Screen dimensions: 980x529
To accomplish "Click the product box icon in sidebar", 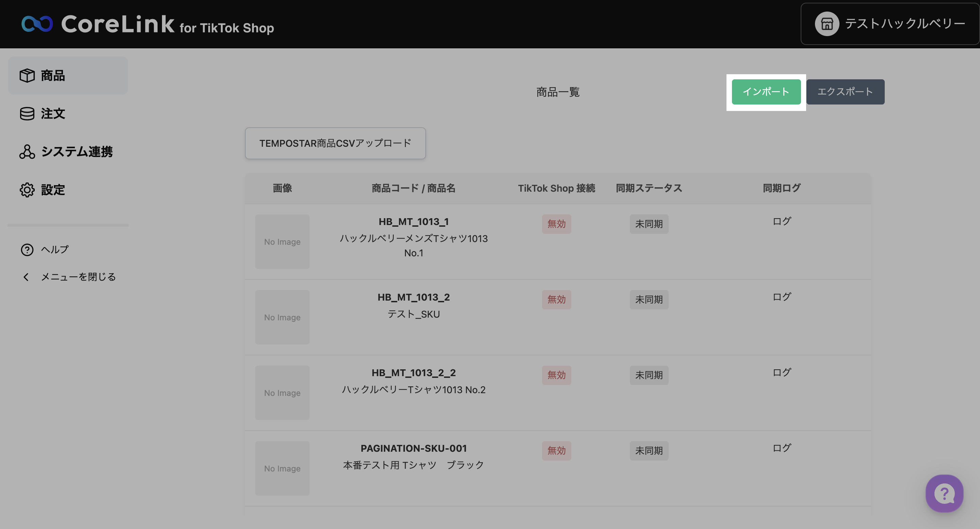I will click(27, 75).
